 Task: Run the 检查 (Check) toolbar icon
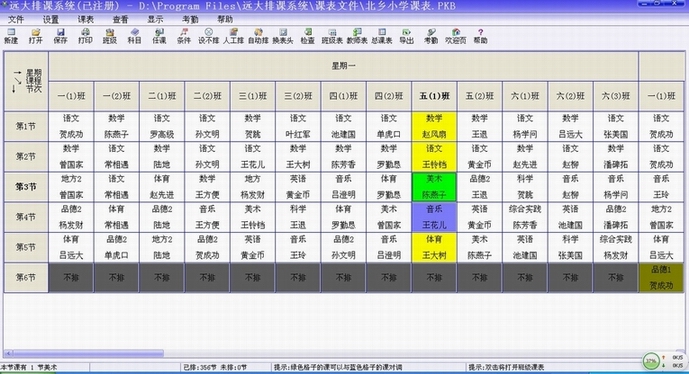point(308,36)
